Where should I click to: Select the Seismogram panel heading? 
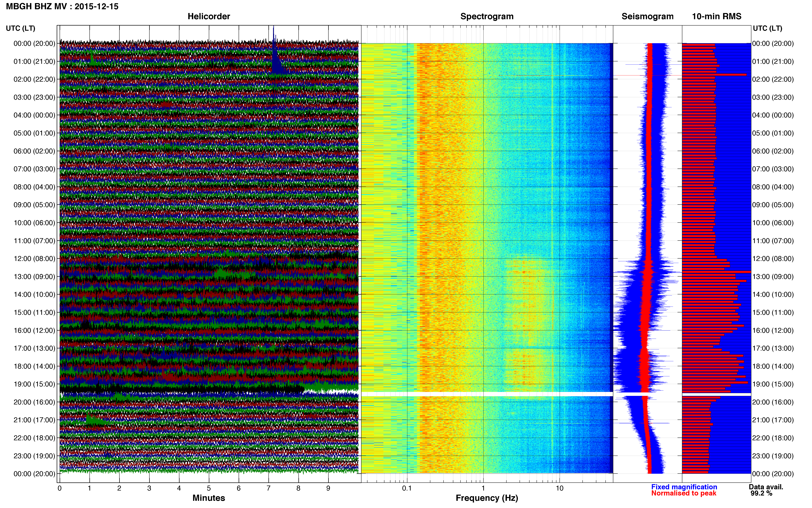pyautogui.click(x=648, y=16)
